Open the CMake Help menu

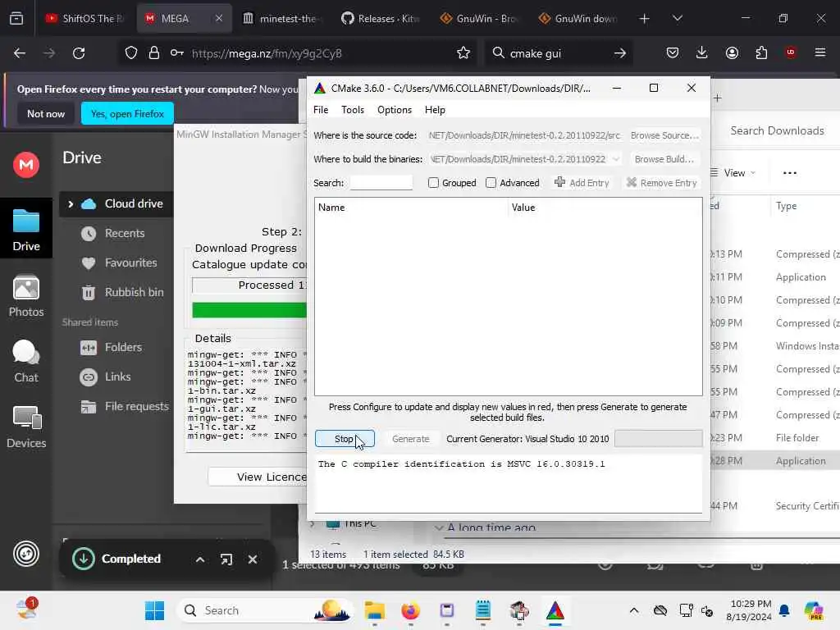coord(435,110)
